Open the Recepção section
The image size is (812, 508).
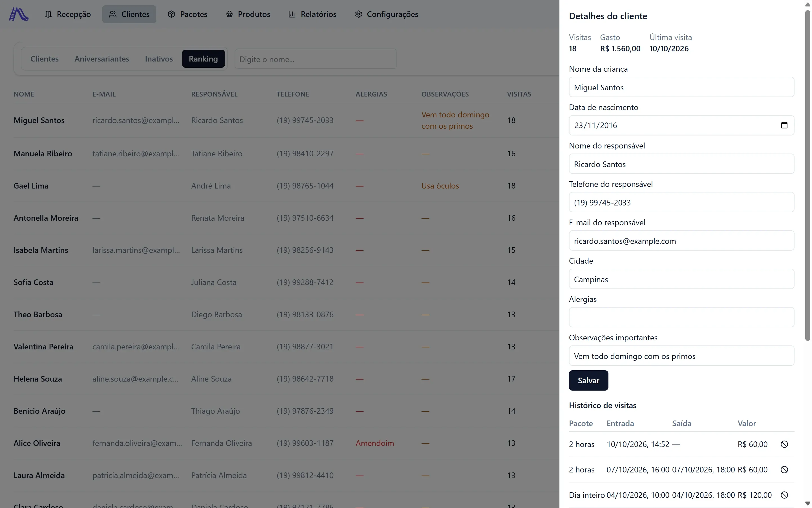[68, 14]
